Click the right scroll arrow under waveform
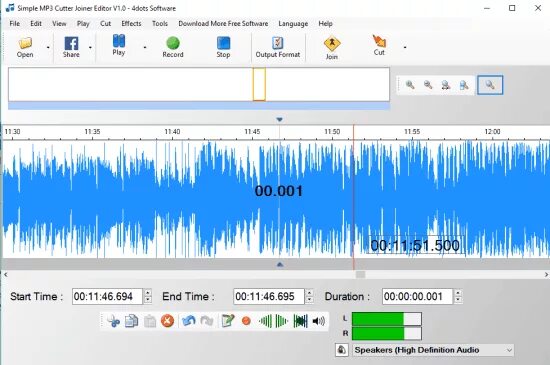Viewport: 550px width, 365px height. point(546,274)
